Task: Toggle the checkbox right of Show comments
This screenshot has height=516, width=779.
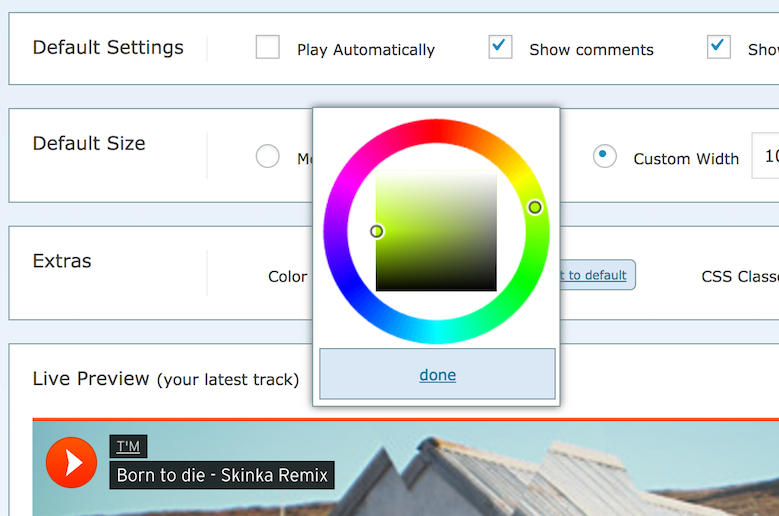Action: (x=718, y=47)
